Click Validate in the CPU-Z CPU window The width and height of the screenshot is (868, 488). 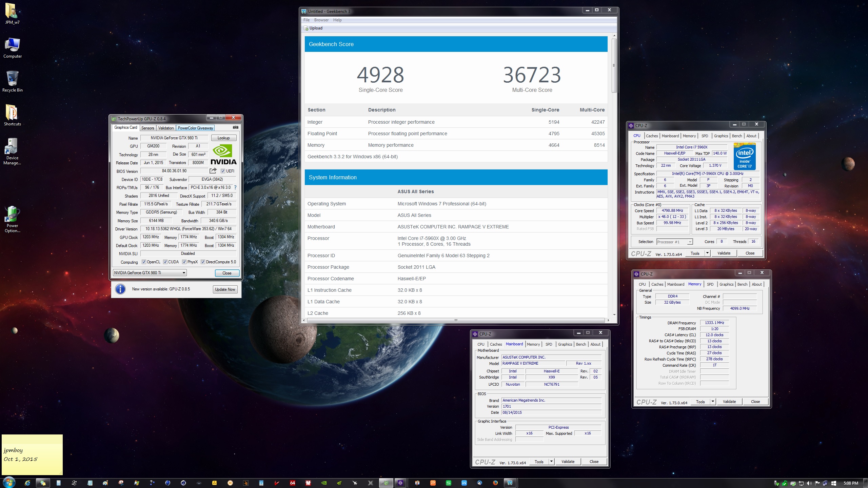point(724,253)
